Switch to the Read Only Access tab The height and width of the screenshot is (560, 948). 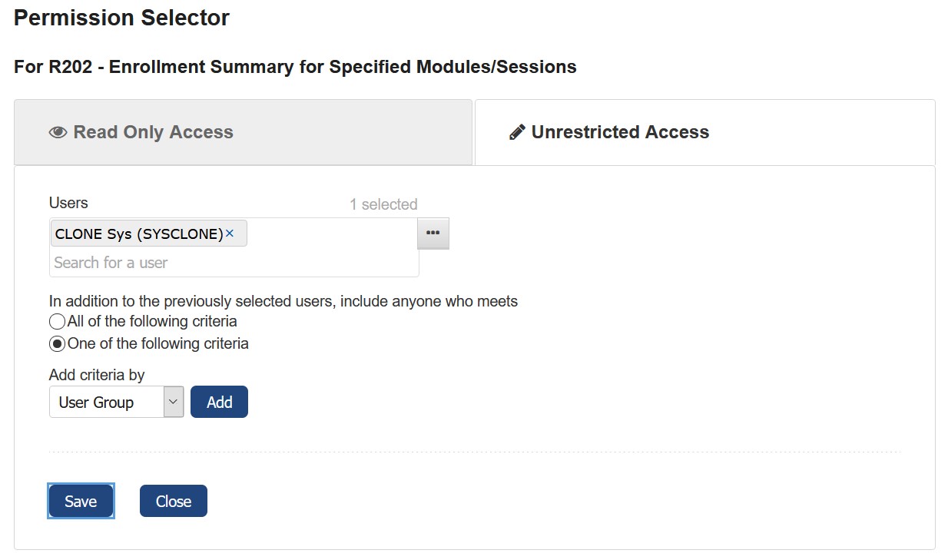click(243, 132)
